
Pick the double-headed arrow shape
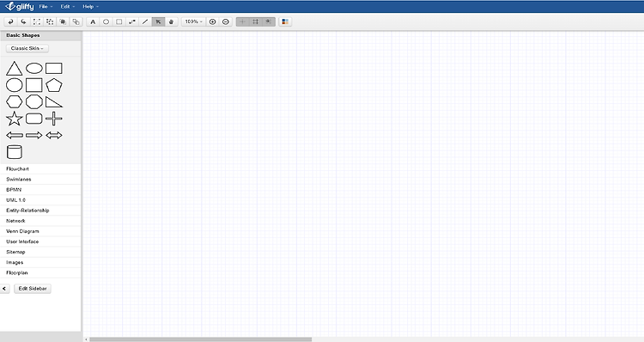point(54,135)
